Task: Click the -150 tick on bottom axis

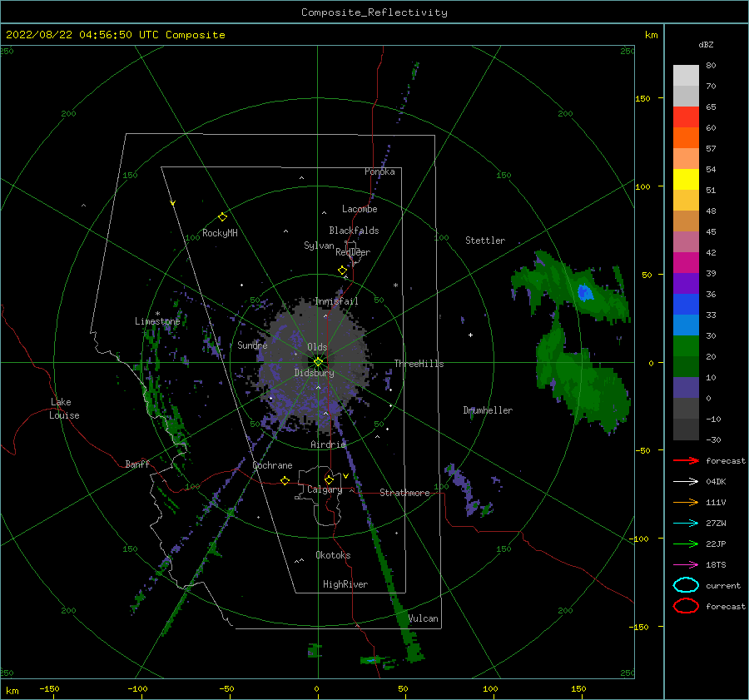Action: (49, 688)
